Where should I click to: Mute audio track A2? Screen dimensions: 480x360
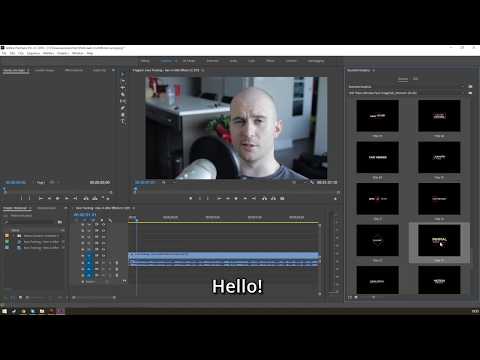pyautogui.click(x=103, y=269)
